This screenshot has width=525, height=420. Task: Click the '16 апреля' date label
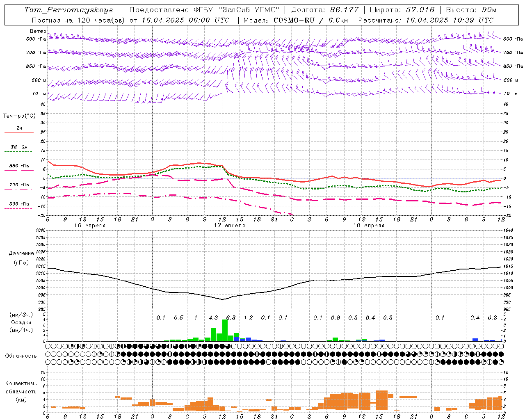[90, 226]
